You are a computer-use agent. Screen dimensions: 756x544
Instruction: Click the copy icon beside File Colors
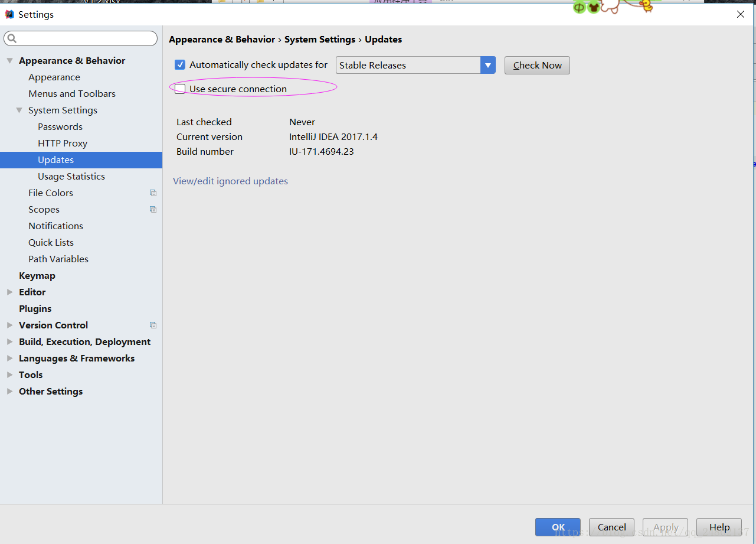pyautogui.click(x=153, y=193)
